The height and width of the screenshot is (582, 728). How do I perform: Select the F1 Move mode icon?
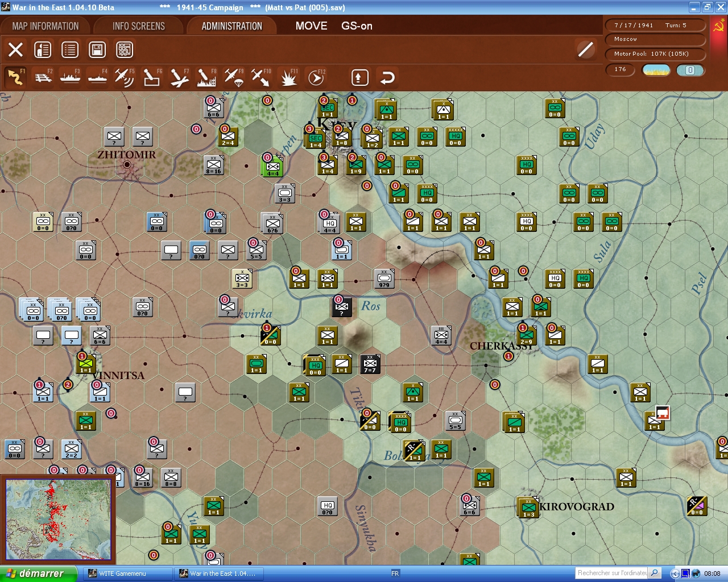pyautogui.click(x=15, y=77)
